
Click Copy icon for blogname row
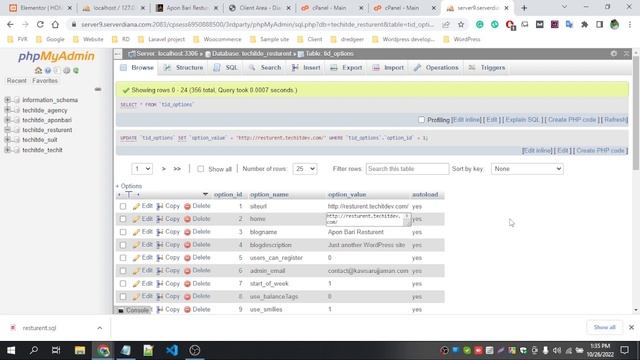click(x=160, y=232)
